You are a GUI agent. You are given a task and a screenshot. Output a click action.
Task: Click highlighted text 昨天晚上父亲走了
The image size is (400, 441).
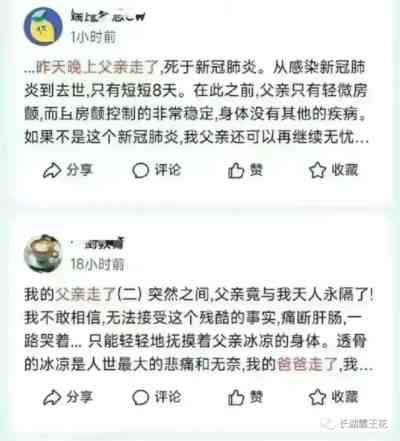click(x=97, y=68)
